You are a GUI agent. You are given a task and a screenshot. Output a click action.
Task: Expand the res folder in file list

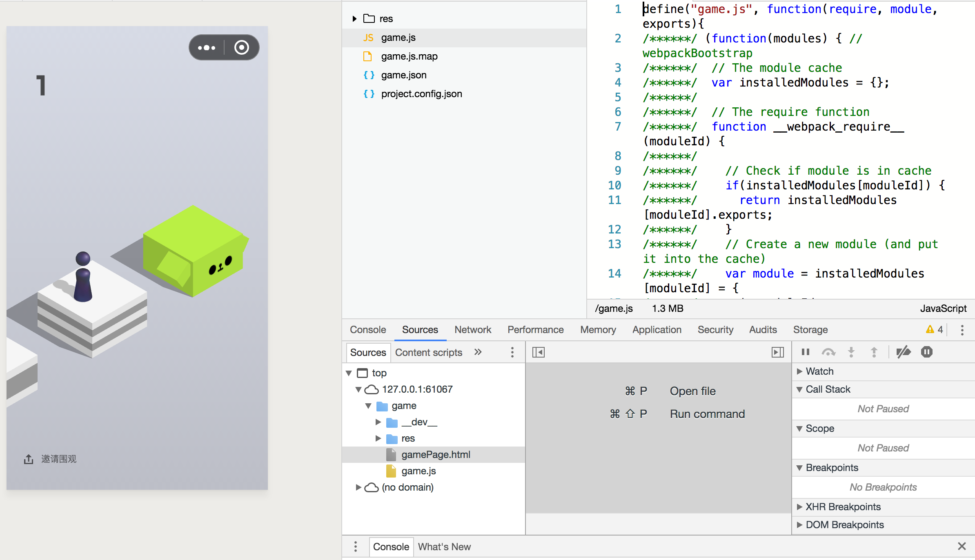tap(354, 19)
